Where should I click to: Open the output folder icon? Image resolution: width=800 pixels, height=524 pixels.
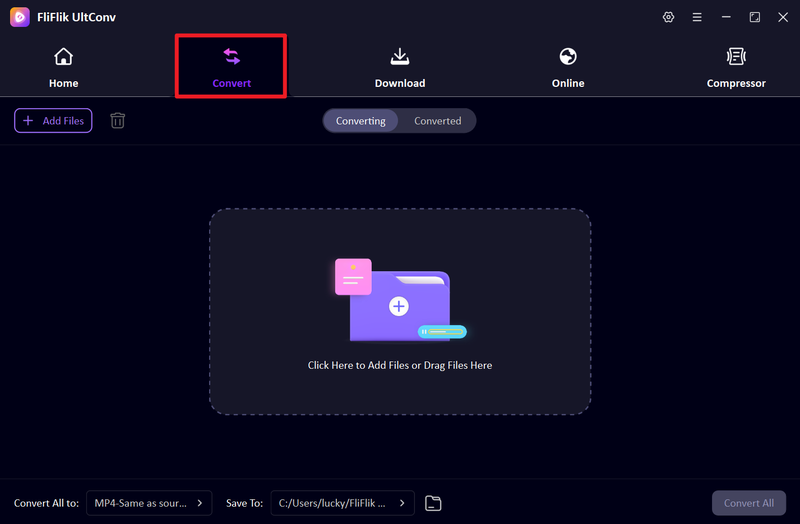(x=433, y=503)
